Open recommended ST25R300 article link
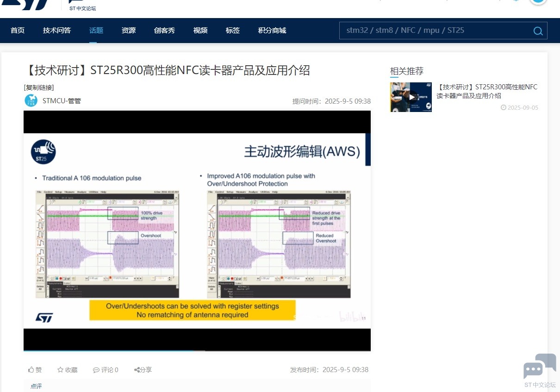This screenshot has width=560, height=392. pos(487,91)
